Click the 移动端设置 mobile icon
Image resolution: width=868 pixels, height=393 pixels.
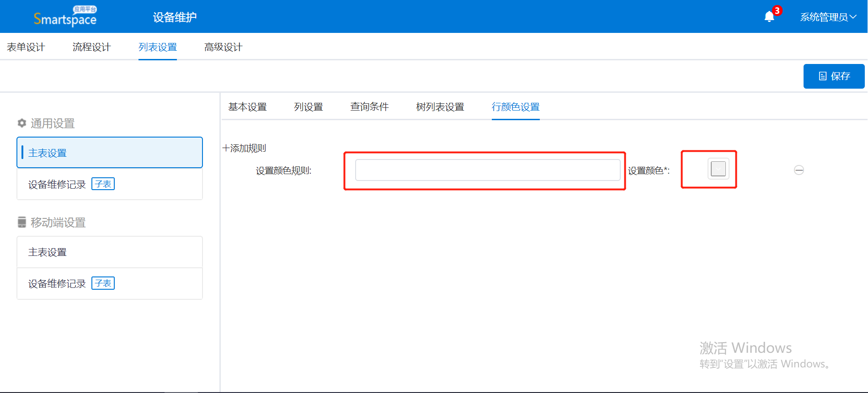[22, 222]
